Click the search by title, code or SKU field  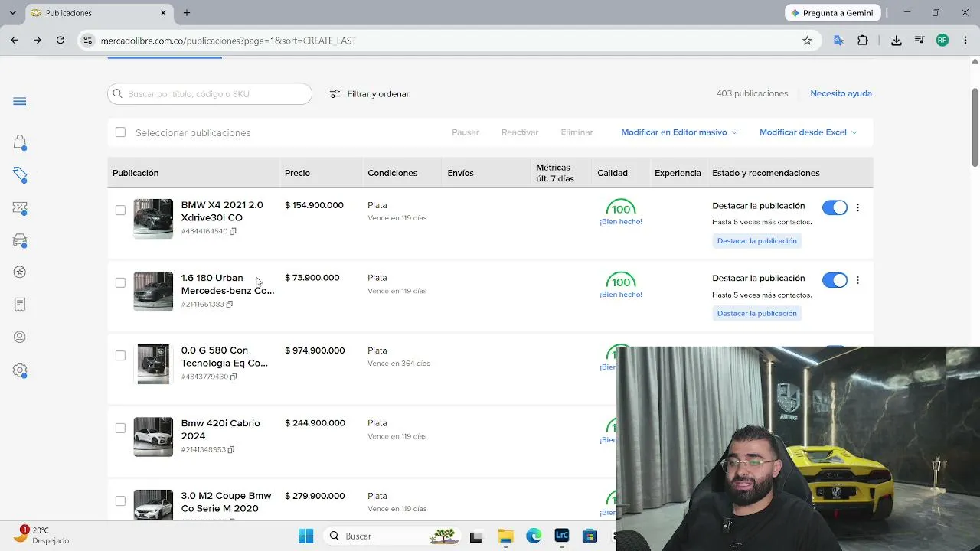click(210, 93)
